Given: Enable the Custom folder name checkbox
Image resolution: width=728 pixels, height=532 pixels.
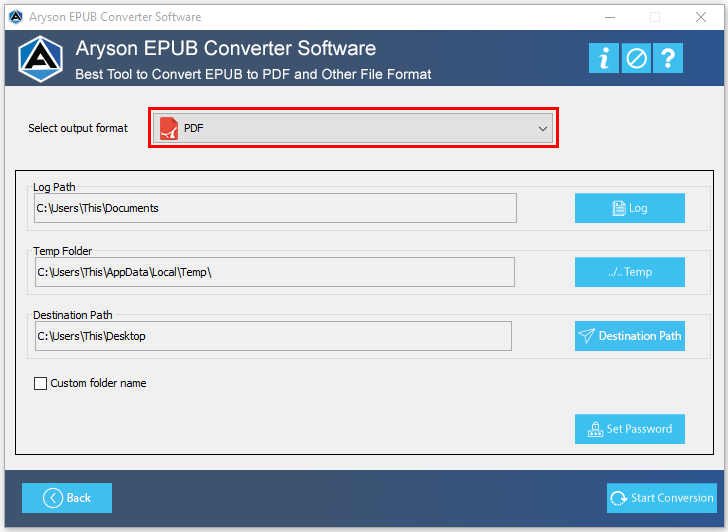Looking at the screenshot, I should click(40, 383).
